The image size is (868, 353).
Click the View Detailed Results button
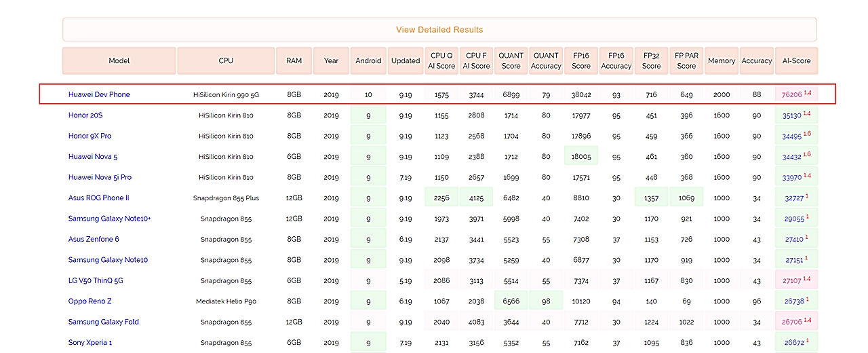point(439,30)
